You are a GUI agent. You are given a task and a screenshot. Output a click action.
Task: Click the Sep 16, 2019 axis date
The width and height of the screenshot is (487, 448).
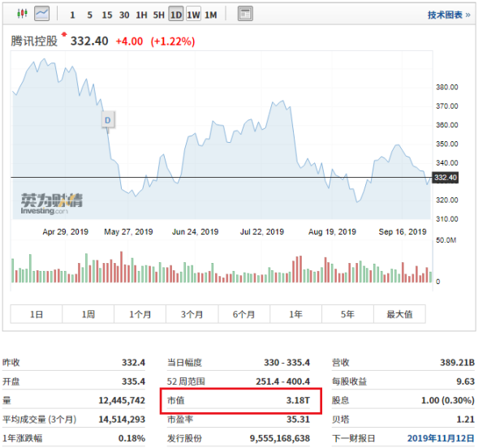403,232
